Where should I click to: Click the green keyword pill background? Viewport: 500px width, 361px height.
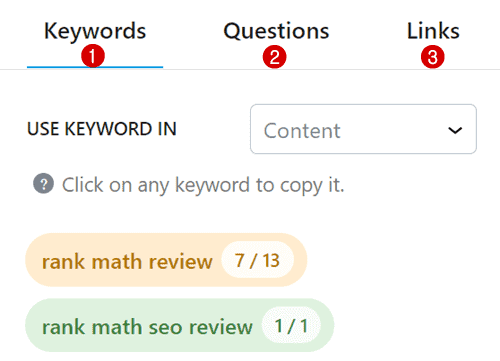click(x=180, y=325)
